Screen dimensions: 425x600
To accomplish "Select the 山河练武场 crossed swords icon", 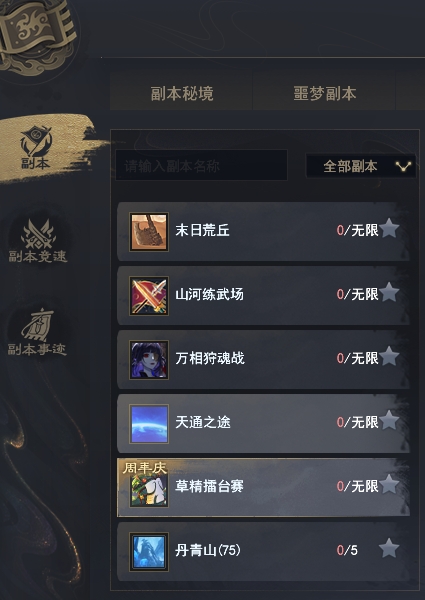I will point(149,296).
